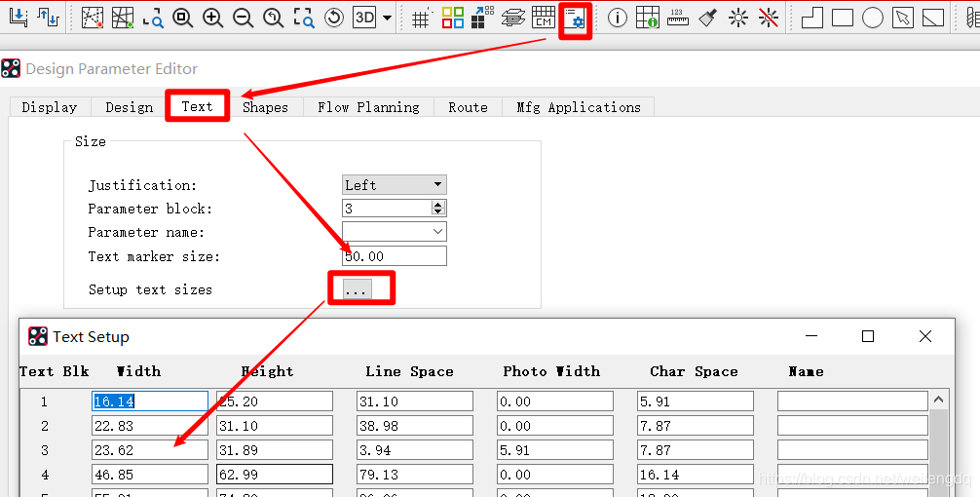The height and width of the screenshot is (497, 980).
Task: Open the Mfg Applications tab
Action: (x=579, y=107)
